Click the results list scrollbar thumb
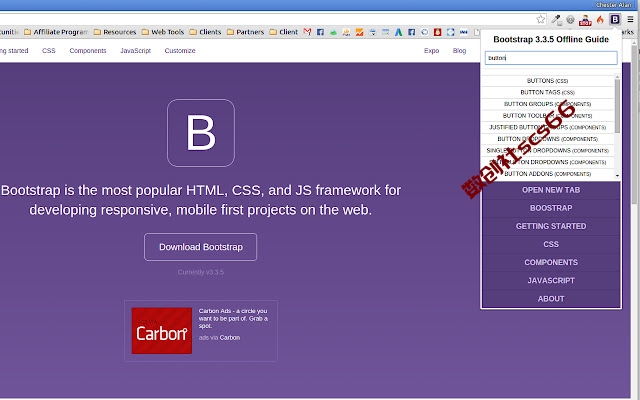This screenshot has height=400, width=640. 617,106
